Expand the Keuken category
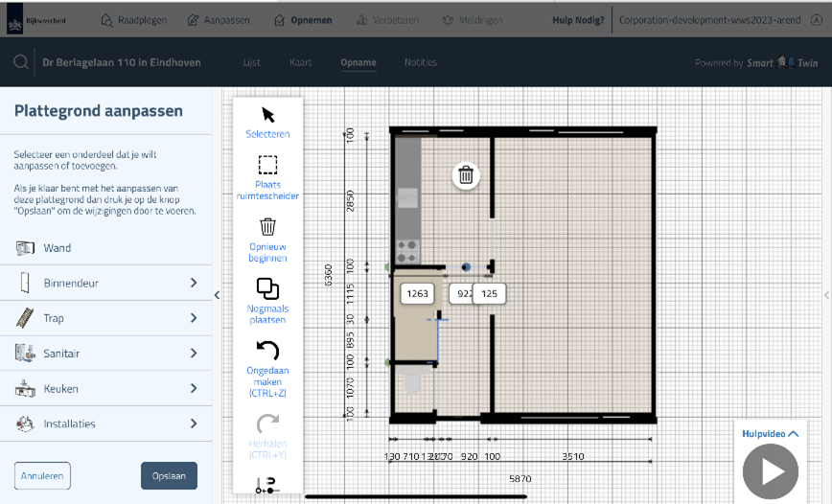 coord(193,389)
